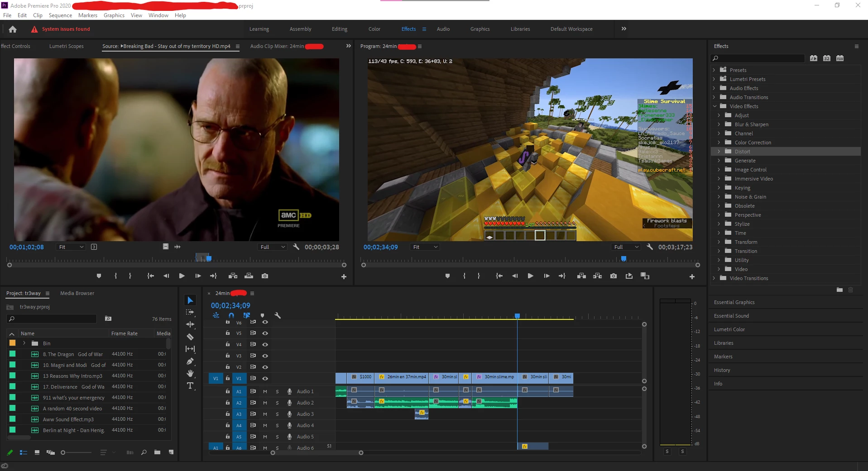
Task: Collapse the Video Effects folder
Action: pos(714,106)
